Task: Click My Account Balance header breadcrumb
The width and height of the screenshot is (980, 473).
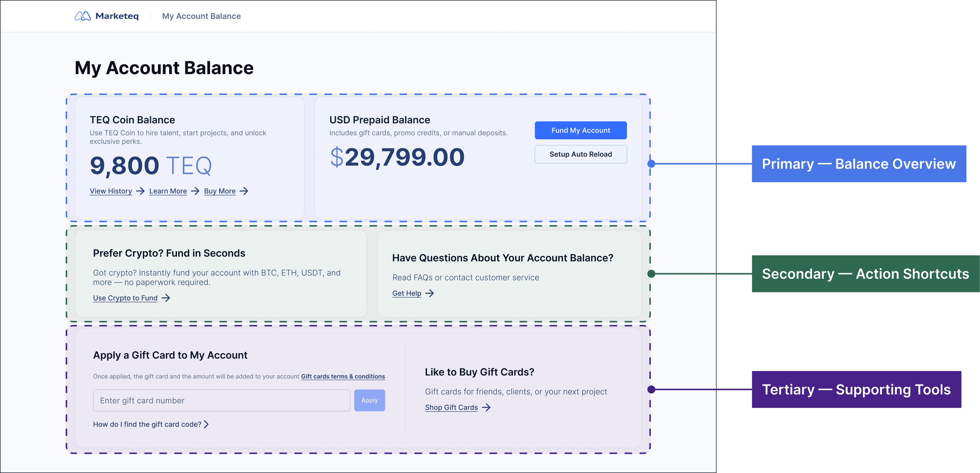Action: [201, 16]
